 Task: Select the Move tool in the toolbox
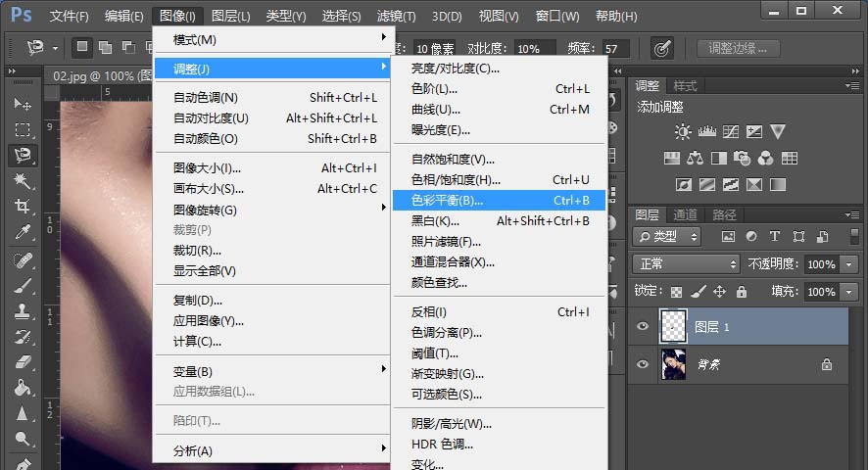[22, 105]
